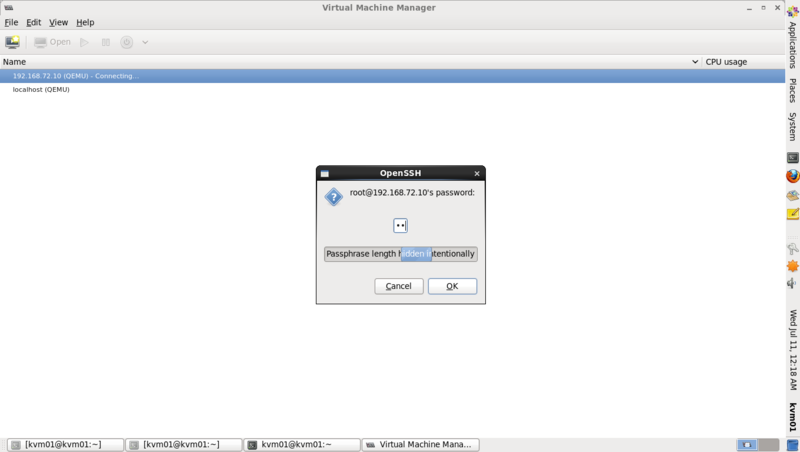
Task: Click the volume speaker tray icon
Action: pos(793,283)
